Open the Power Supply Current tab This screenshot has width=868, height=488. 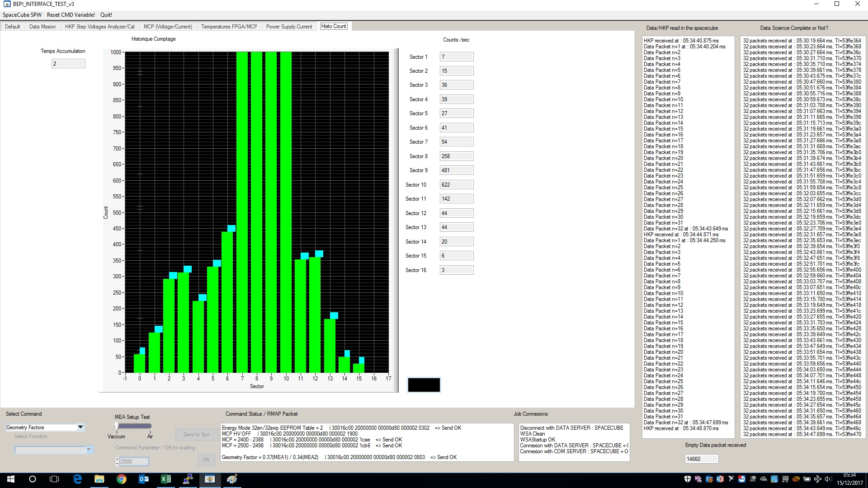(x=289, y=27)
